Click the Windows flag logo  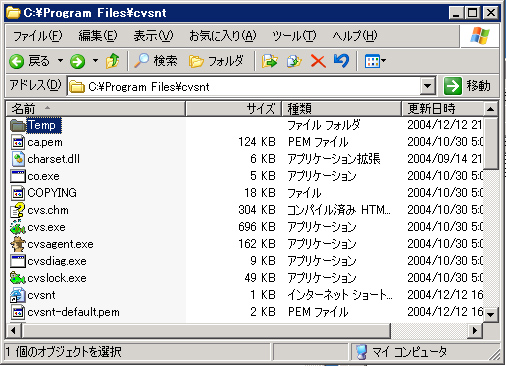[480, 35]
